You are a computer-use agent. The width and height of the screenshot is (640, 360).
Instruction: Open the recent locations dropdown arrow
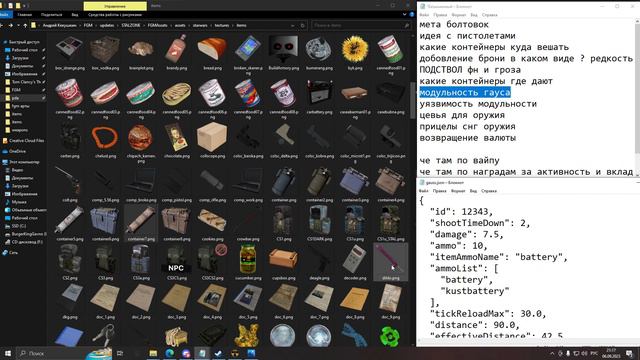pyautogui.click(x=18, y=25)
